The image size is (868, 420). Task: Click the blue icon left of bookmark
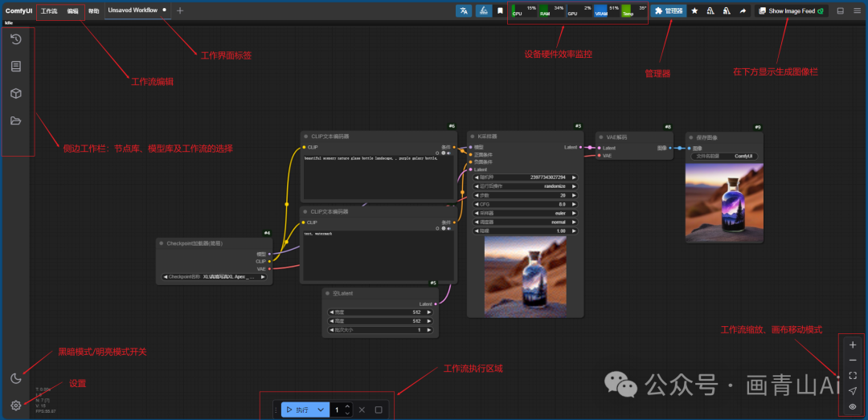point(484,10)
